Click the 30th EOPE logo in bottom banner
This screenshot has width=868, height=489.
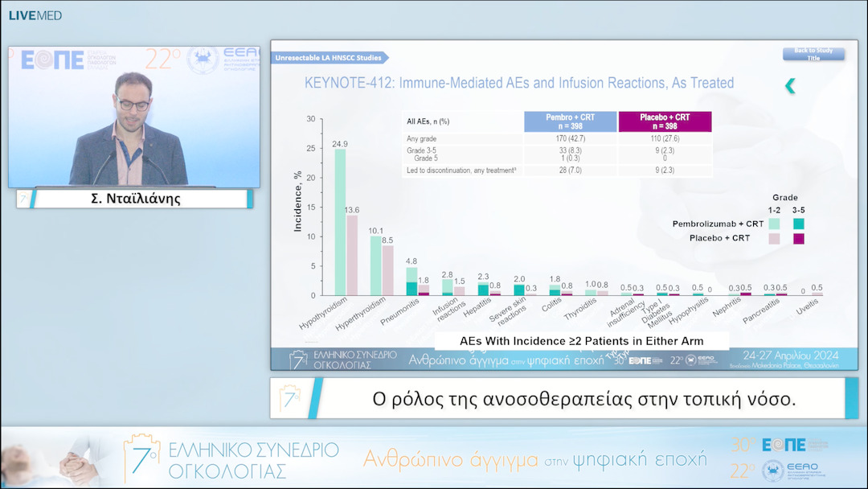click(x=768, y=445)
